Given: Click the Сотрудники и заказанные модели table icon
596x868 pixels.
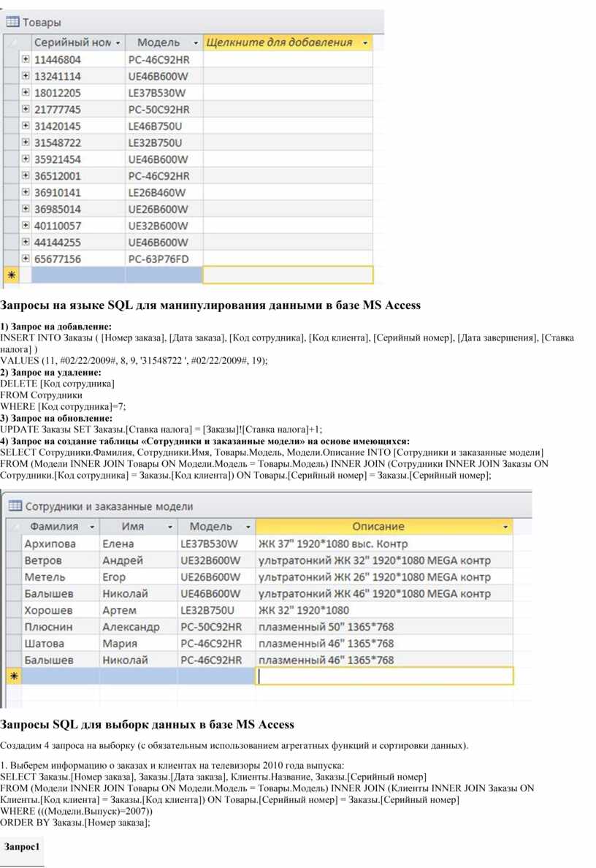Looking at the screenshot, I should pyautogui.click(x=15, y=506).
